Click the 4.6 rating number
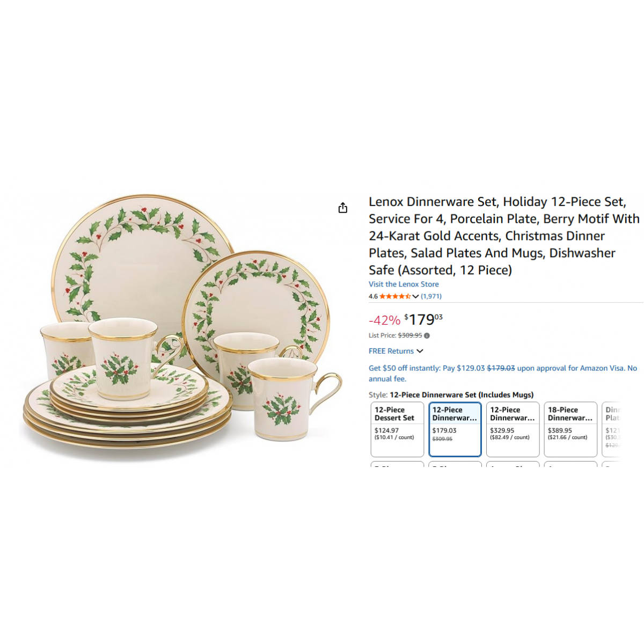 point(373,296)
